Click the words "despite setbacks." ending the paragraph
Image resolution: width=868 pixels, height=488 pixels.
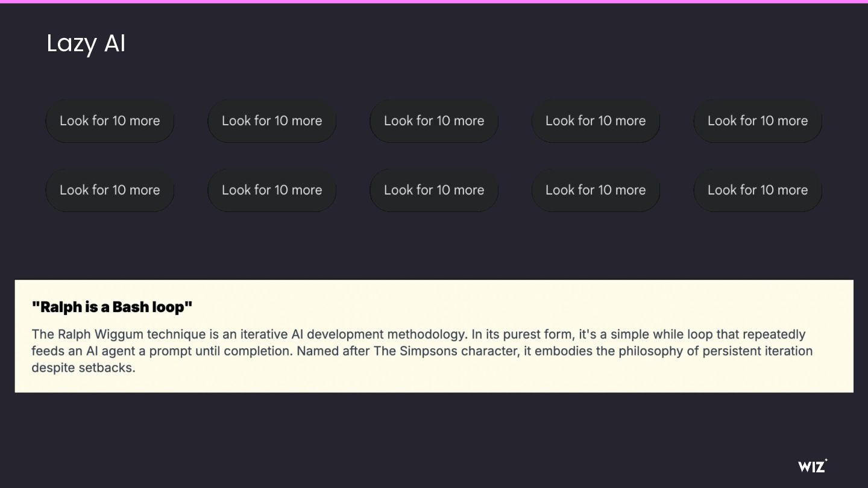pos(83,368)
